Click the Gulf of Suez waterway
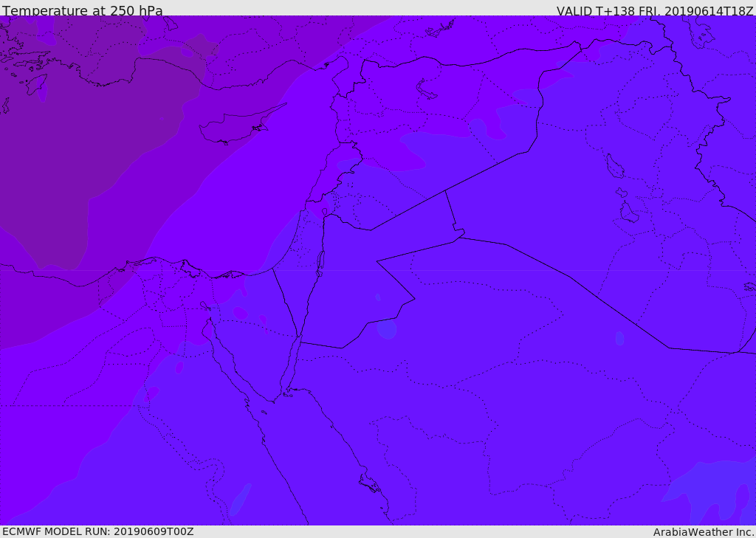The width and height of the screenshot is (756, 538). [x=226, y=366]
